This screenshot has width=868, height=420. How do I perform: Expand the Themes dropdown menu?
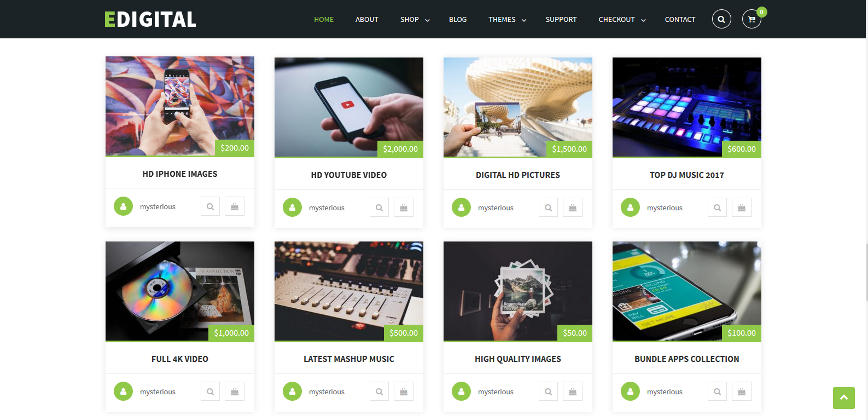click(508, 20)
